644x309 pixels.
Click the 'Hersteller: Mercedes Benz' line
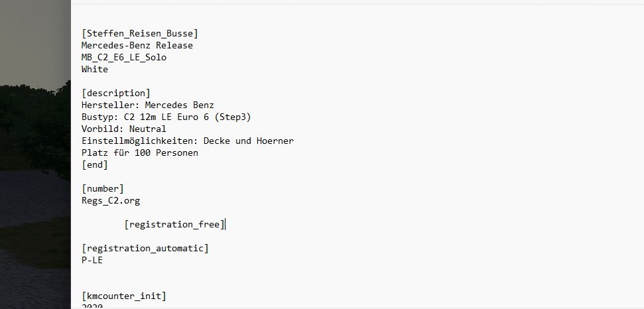point(147,105)
